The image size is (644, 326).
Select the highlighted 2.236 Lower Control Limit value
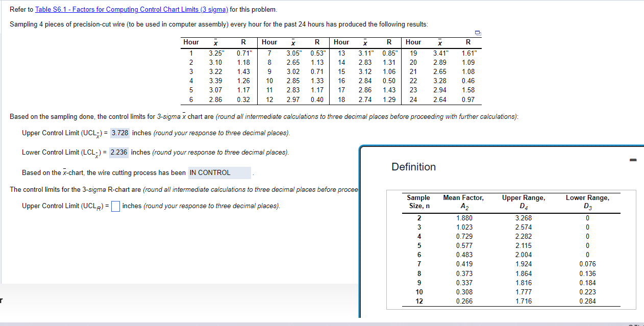click(119, 152)
